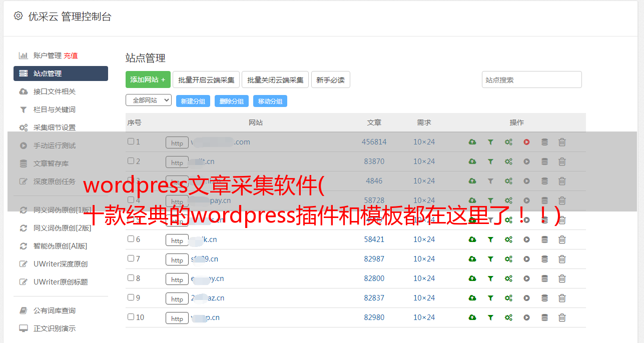Click the trash icon in row 10
644x343 pixels.
(x=562, y=317)
